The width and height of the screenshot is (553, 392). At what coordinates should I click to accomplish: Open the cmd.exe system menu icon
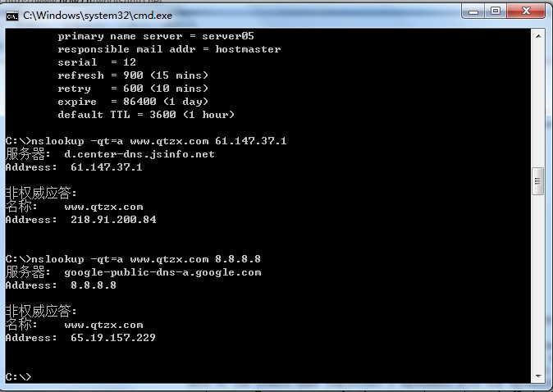pyautogui.click(x=12, y=12)
